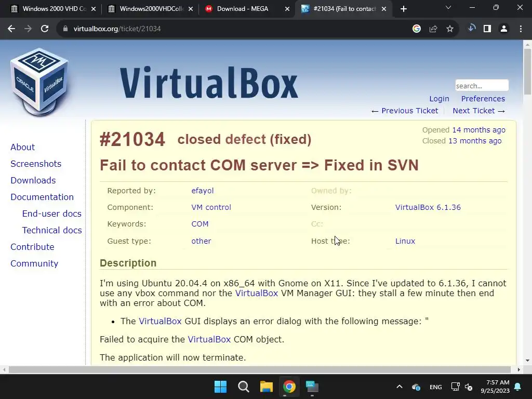Toggle the Chrome side panel icon
532x399 pixels.
click(x=487, y=29)
